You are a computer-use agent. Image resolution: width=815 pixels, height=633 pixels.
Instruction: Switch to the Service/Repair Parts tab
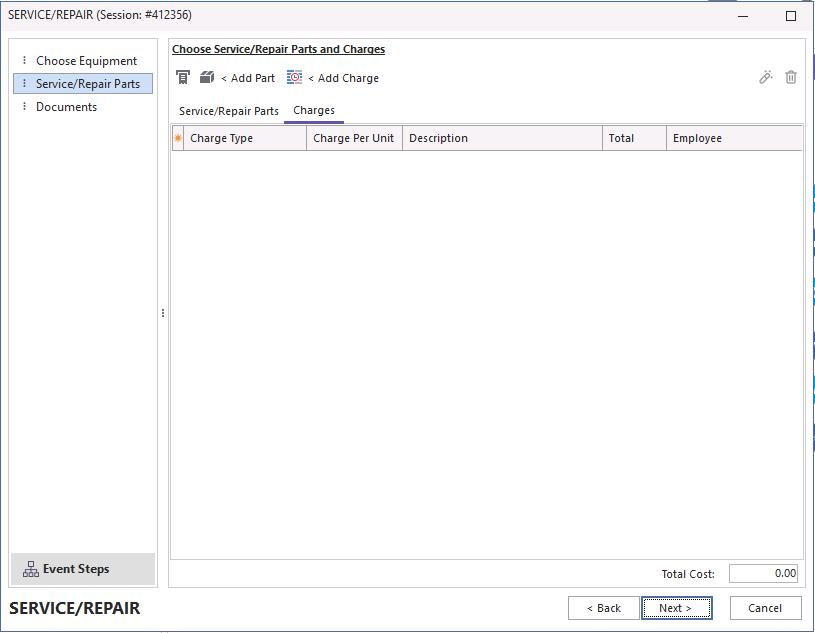228,111
